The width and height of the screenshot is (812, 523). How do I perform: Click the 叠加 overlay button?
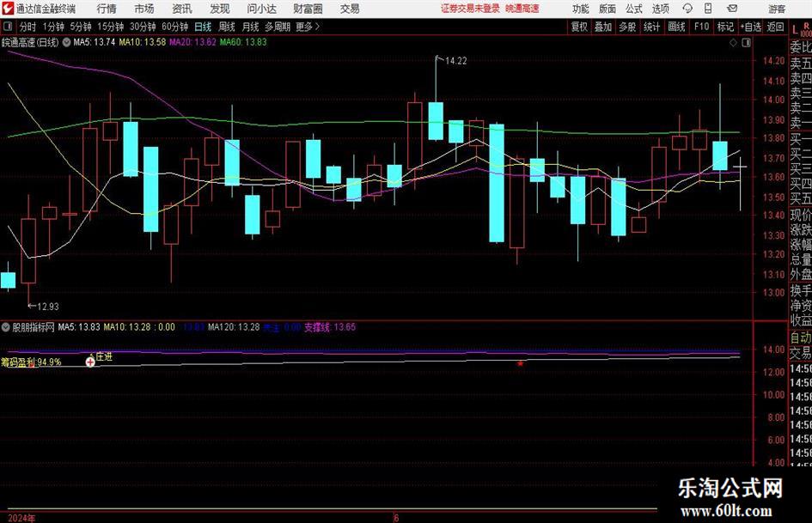(x=603, y=27)
